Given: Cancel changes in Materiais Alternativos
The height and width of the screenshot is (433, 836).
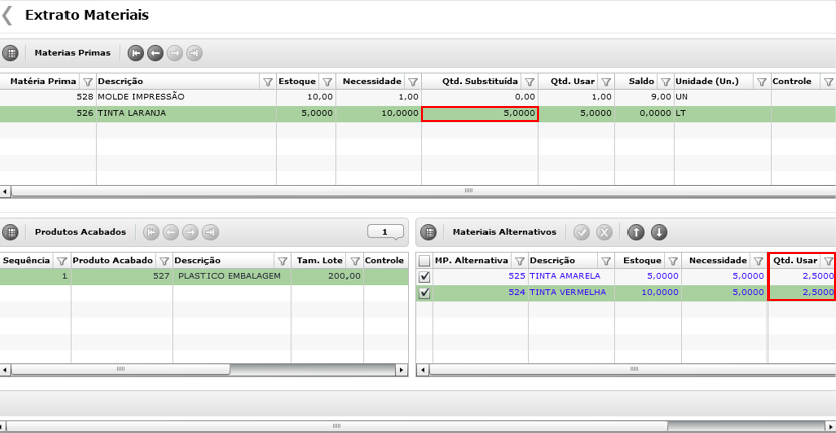Looking at the screenshot, I should coord(604,232).
